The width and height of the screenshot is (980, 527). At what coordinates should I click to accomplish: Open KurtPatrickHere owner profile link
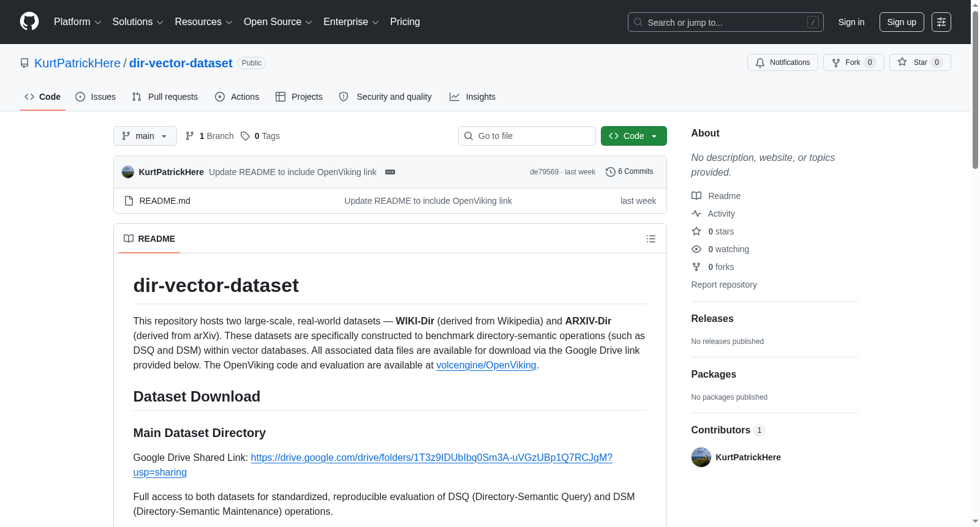click(77, 63)
